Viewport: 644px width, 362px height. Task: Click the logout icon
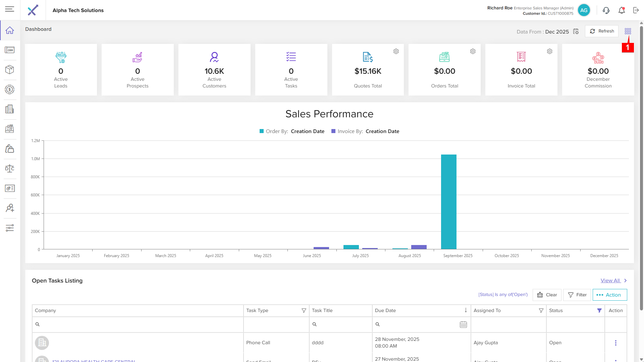[x=636, y=10]
